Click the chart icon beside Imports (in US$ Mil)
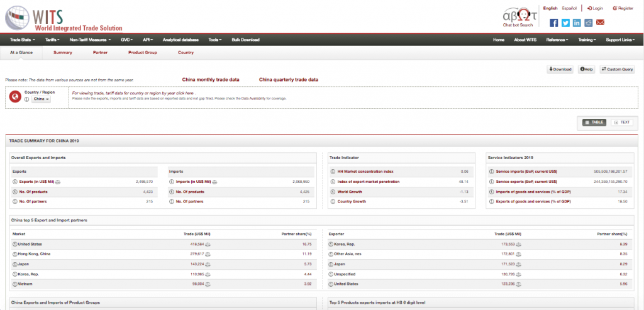644x310 pixels. pyautogui.click(x=215, y=182)
